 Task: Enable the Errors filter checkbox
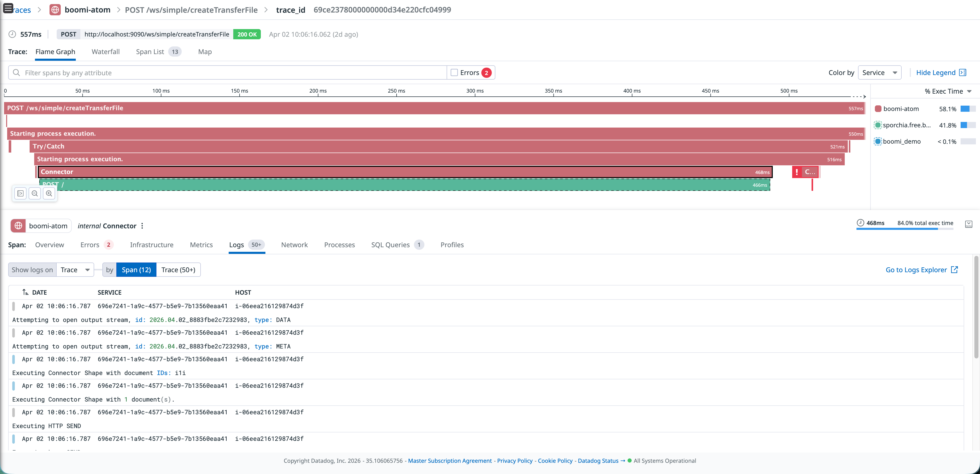coord(455,72)
